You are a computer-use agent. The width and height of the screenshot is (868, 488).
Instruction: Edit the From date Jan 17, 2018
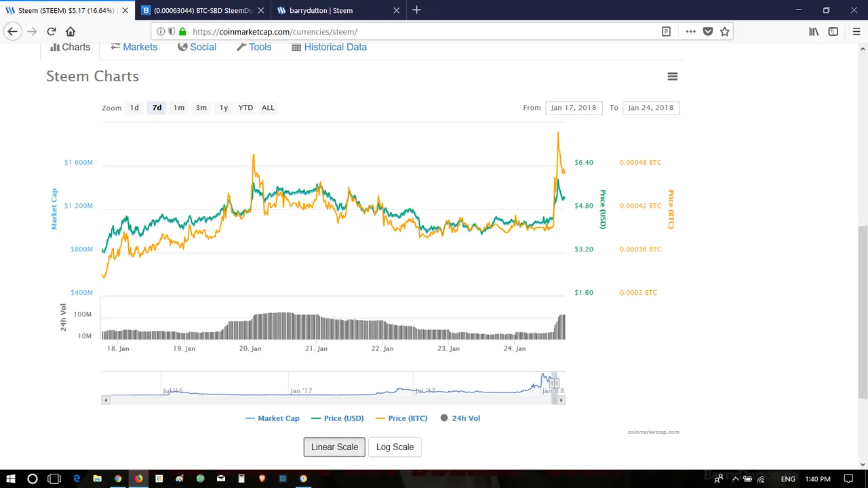pyautogui.click(x=574, y=108)
